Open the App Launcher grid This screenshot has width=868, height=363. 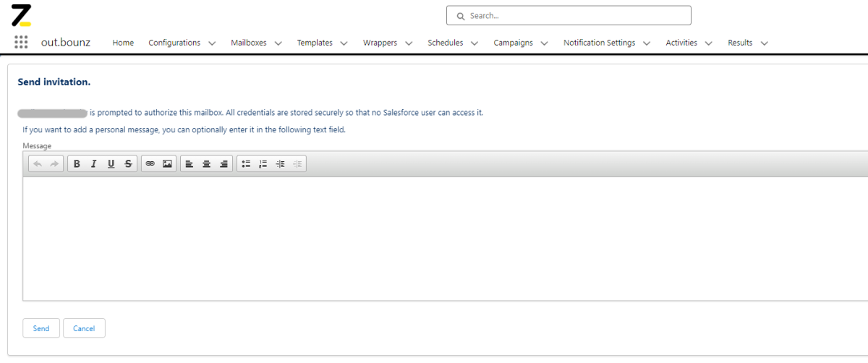[21, 42]
